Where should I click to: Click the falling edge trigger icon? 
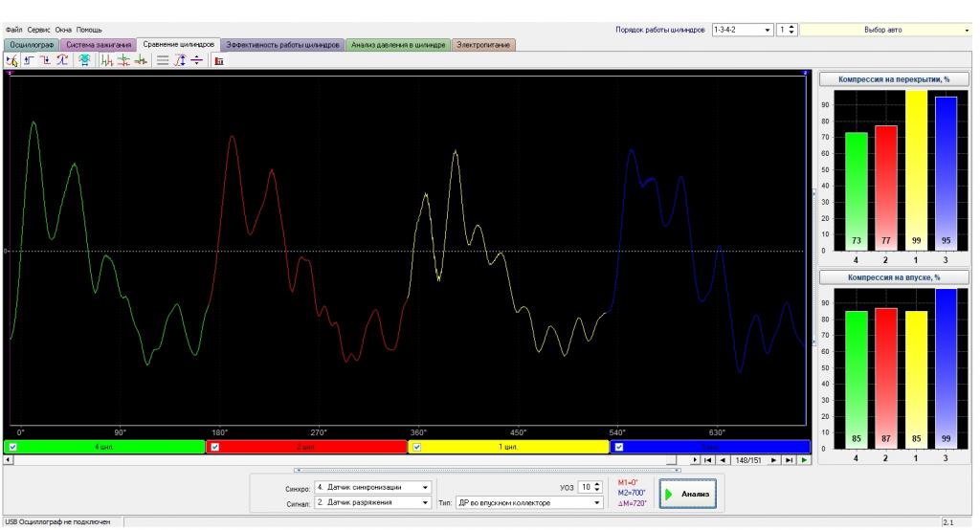pyautogui.click(x=46, y=60)
